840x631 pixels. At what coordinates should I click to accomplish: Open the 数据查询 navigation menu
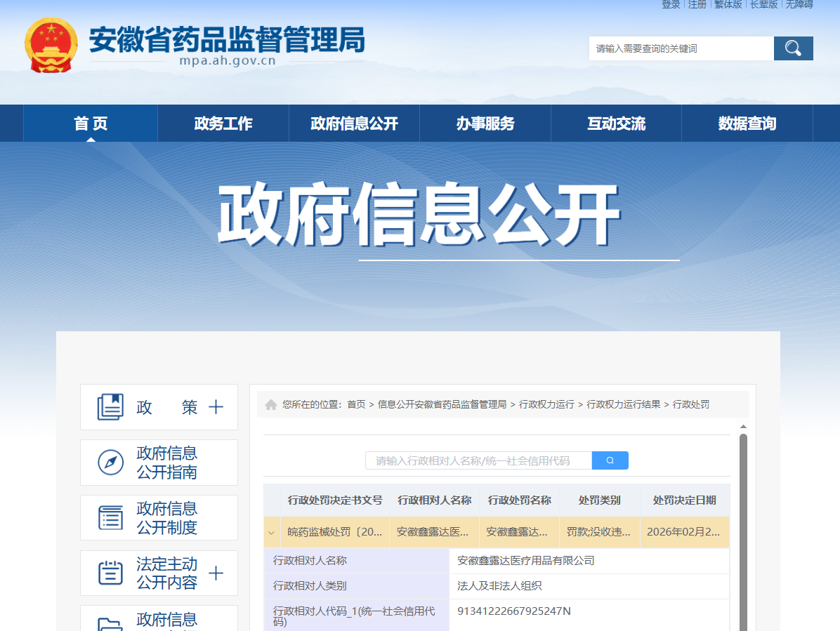click(x=747, y=124)
